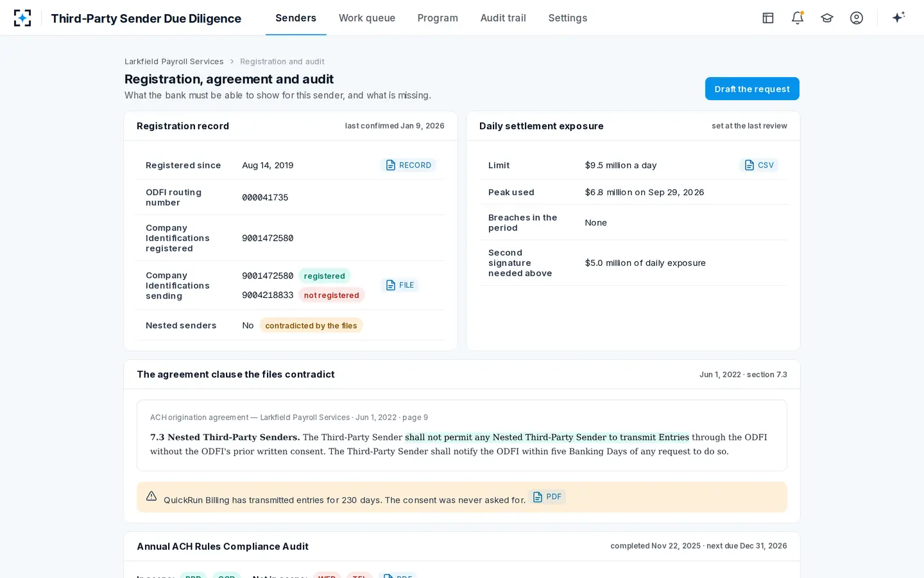
Task: Click the Annual ACH Rules Compliance Audit heading
Action: pyautogui.click(x=223, y=547)
